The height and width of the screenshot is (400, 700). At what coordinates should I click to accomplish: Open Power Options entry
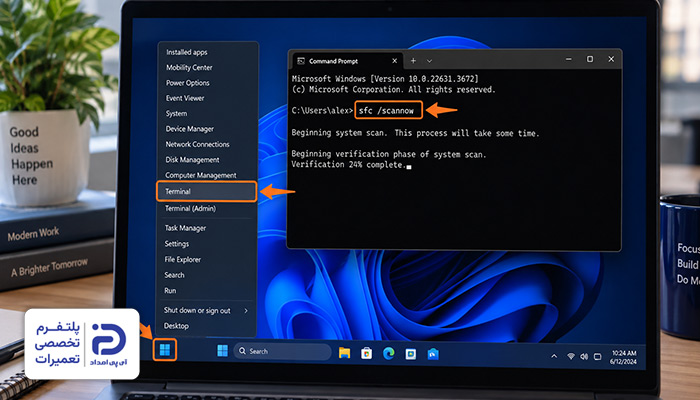[x=188, y=83]
